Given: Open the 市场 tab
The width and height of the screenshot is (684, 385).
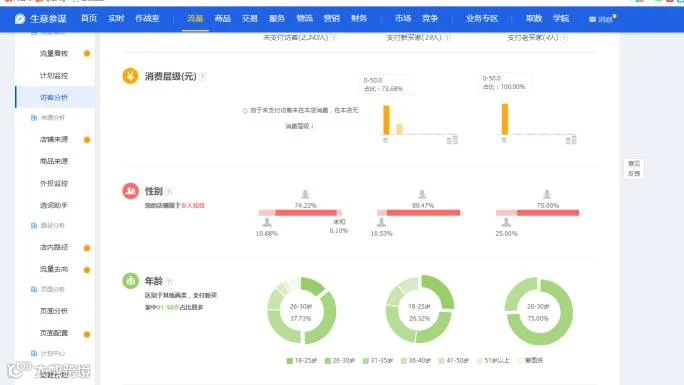Looking at the screenshot, I should [x=403, y=18].
